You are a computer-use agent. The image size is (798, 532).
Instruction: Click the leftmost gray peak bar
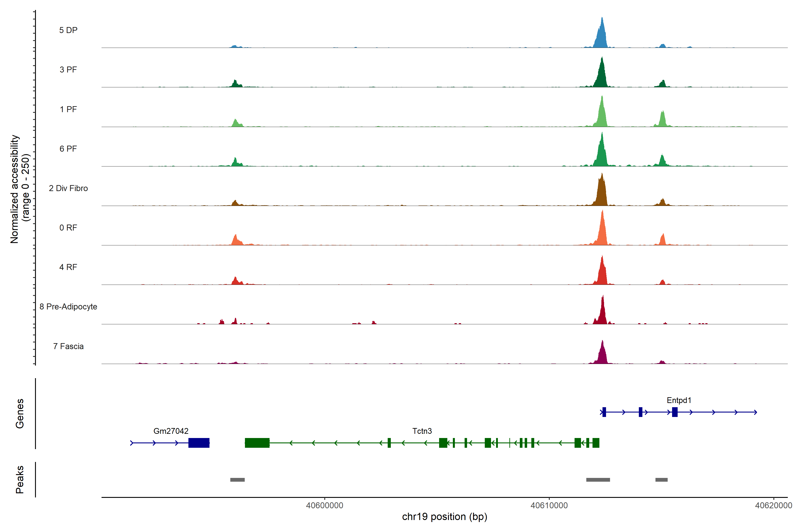237,480
